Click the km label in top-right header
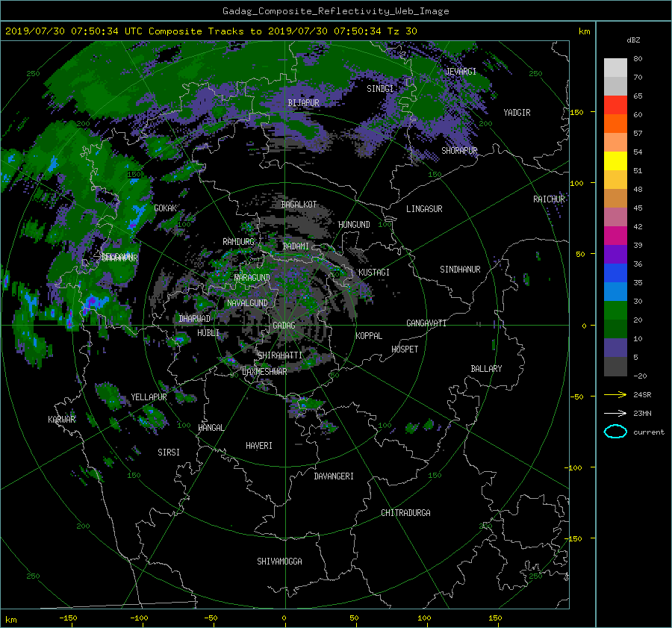Image resolution: width=672 pixels, height=628 pixels. click(x=584, y=31)
